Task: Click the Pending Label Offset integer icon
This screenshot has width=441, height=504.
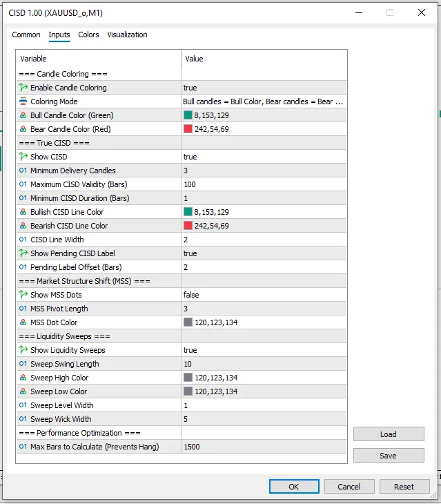Action: click(x=23, y=267)
